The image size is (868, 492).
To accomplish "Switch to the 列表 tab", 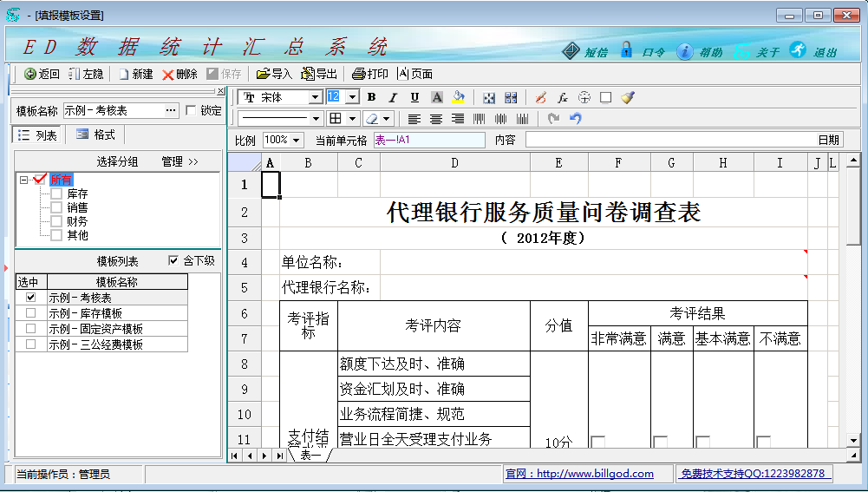I will click(37, 135).
